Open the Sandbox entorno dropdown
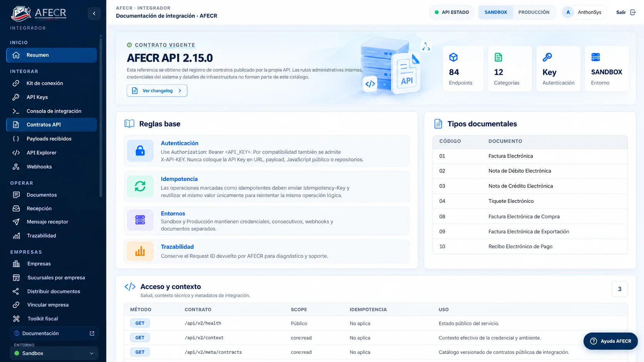The image size is (644, 362). click(x=54, y=353)
